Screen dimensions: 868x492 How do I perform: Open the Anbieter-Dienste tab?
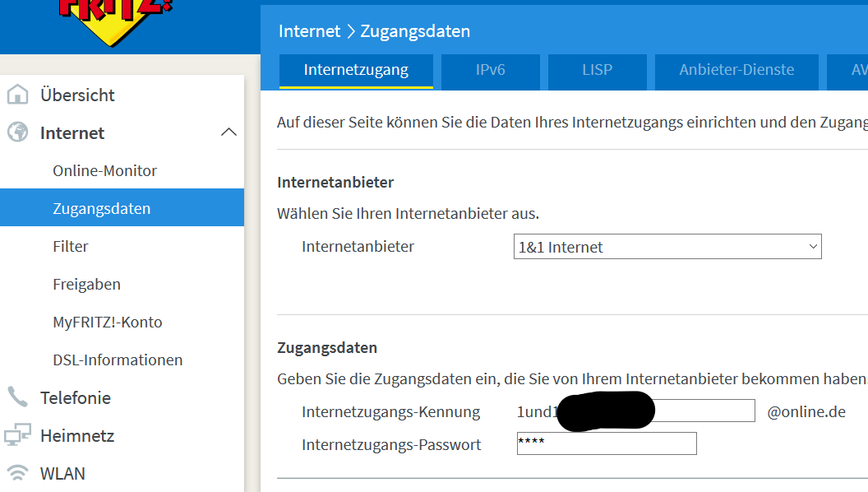pos(736,71)
